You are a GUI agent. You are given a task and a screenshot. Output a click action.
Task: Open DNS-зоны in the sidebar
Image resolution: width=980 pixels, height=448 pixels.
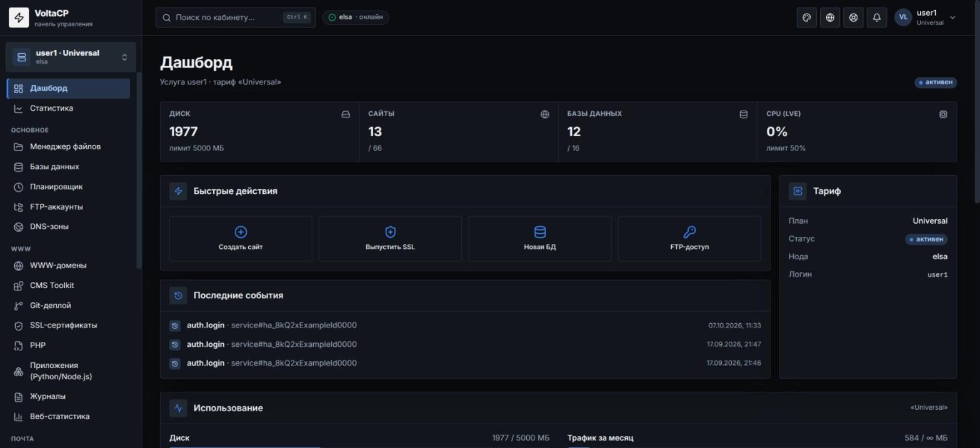[x=69, y=227]
